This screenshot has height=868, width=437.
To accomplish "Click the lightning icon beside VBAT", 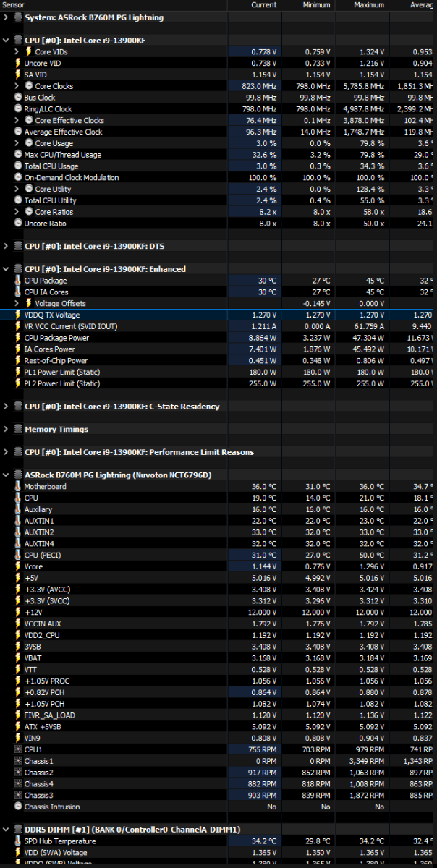I will [x=18, y=658].
